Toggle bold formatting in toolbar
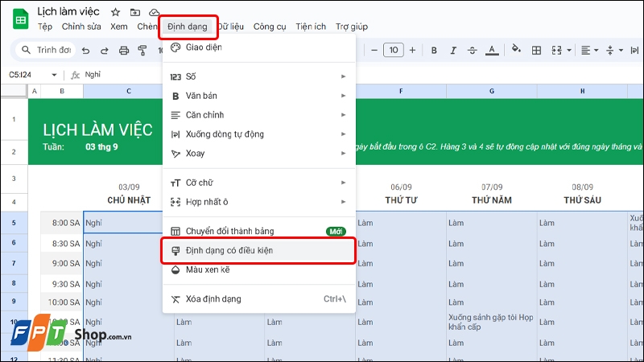This screenshot has width=644, height=362. [434, 50]
